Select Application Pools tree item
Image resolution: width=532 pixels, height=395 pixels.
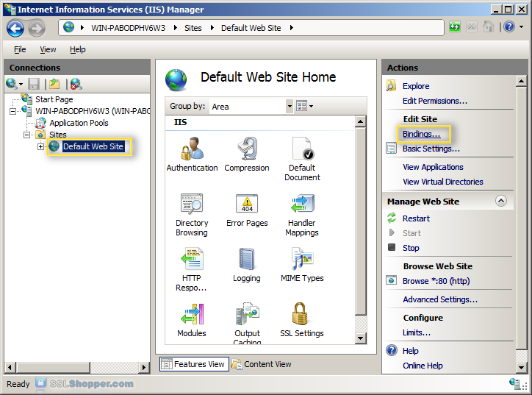(x=79, y=123)
